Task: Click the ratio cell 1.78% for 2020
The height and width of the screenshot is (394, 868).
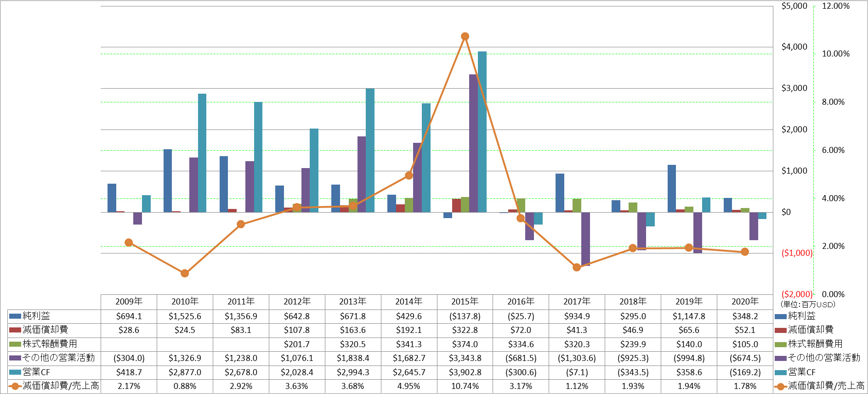Action: coord(745,386)
